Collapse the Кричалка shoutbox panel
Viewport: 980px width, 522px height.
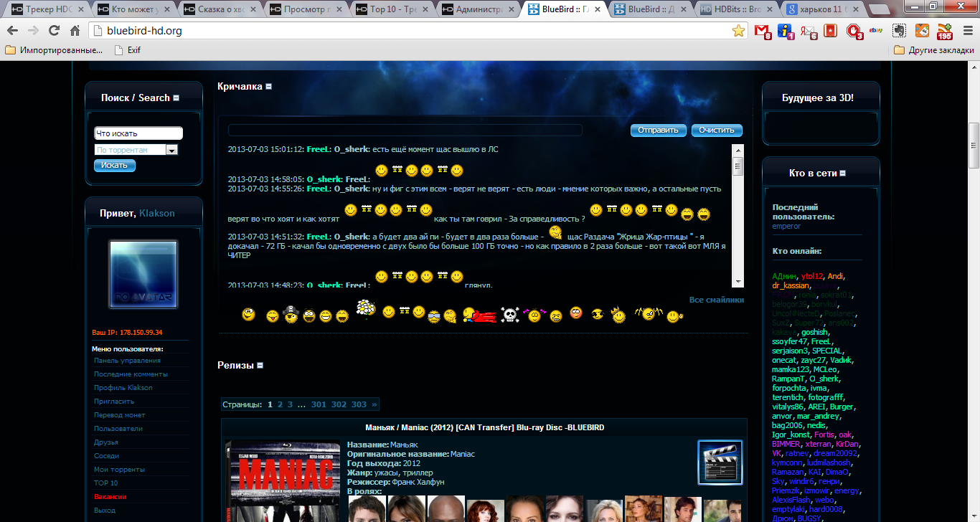(269, 87)
